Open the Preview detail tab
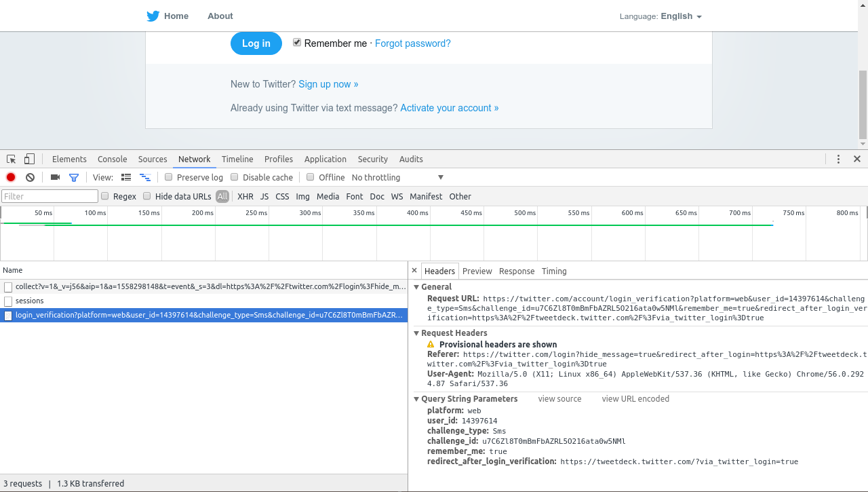The width and height of the screenshot is (868, 492). [477, 271]
